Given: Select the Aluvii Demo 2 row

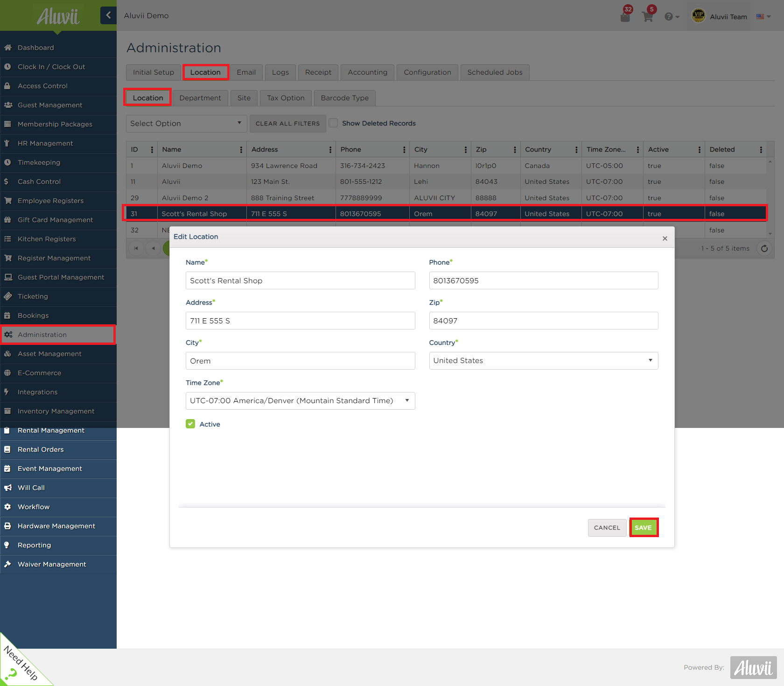Looking at the screenshot, I should pyautogui.click(x=446, y=198).
